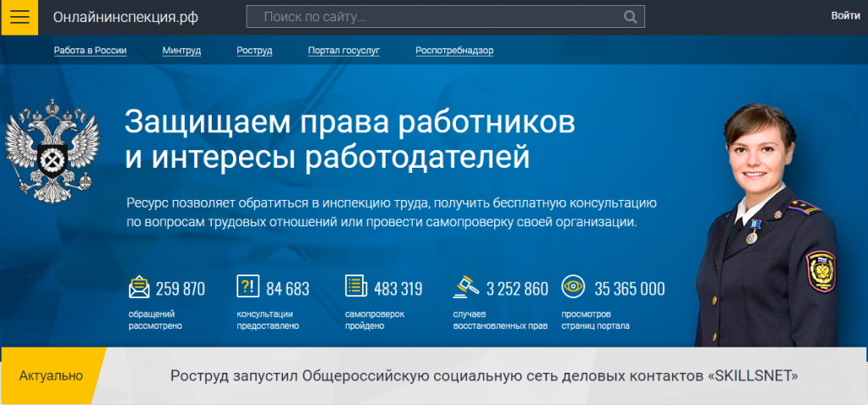
Task: Click the double-headed eagle emblem
Action: pyautogui.click(x=52, y=151)
